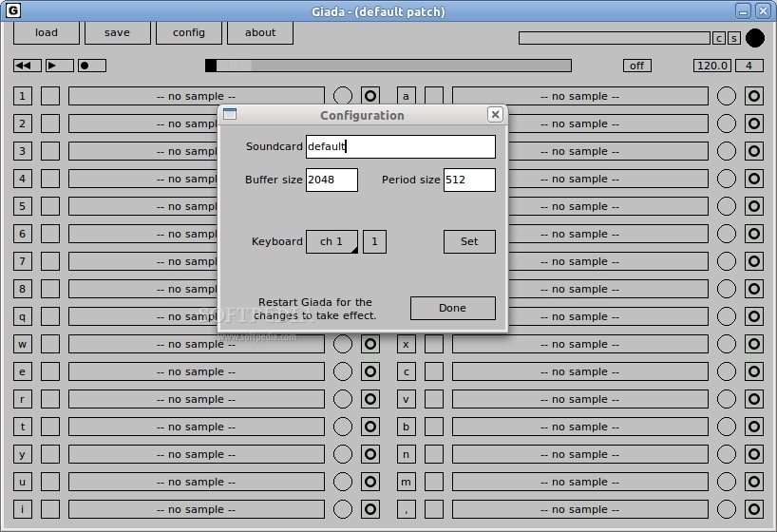Screen dimensions: 777x532
Task: Click into the Soundcard text field
Action: (x=401, y=146)
